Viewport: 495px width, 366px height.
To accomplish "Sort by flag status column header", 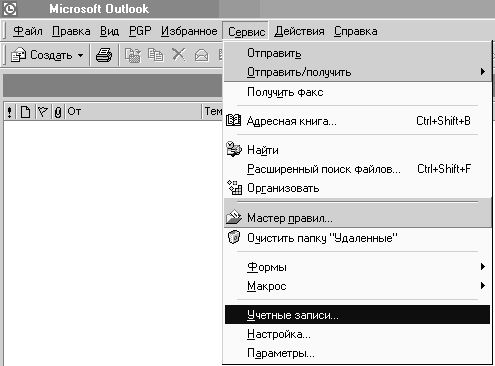I will pos(43,112).
